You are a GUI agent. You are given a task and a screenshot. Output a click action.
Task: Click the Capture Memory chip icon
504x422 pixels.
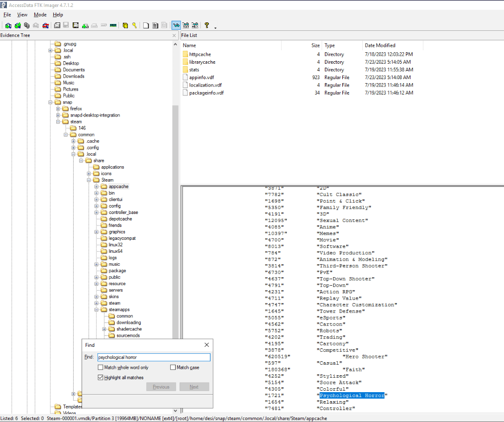pos(113,25)
